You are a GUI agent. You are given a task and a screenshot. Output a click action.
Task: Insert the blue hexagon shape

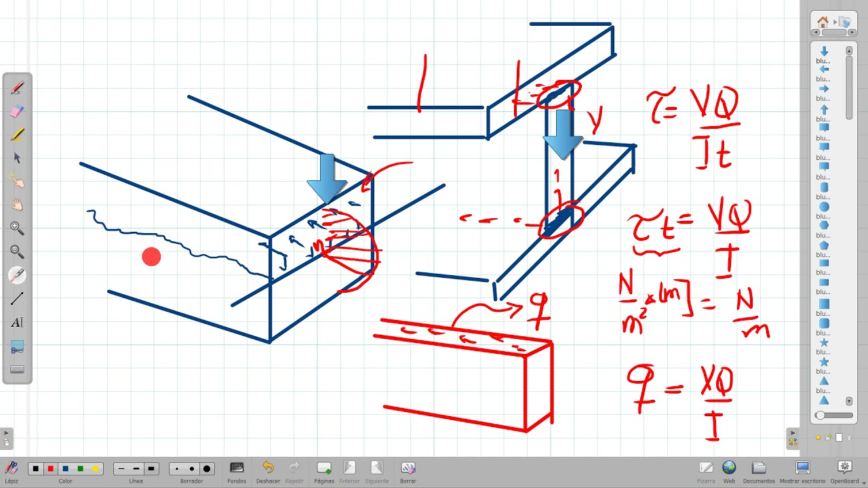[824, 226]
